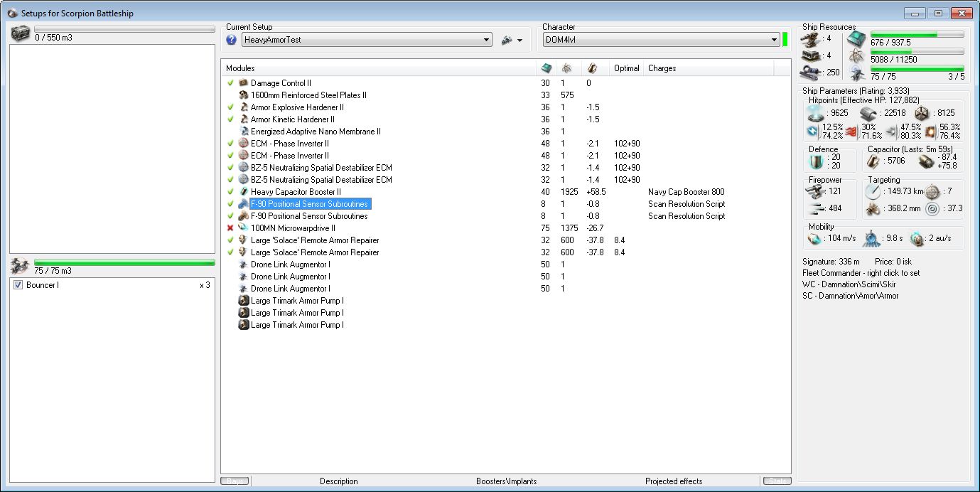Click the Armor Explosive Hardener II module icon
The width and height of the screenshot is (980, 492).
click(243, 107)
